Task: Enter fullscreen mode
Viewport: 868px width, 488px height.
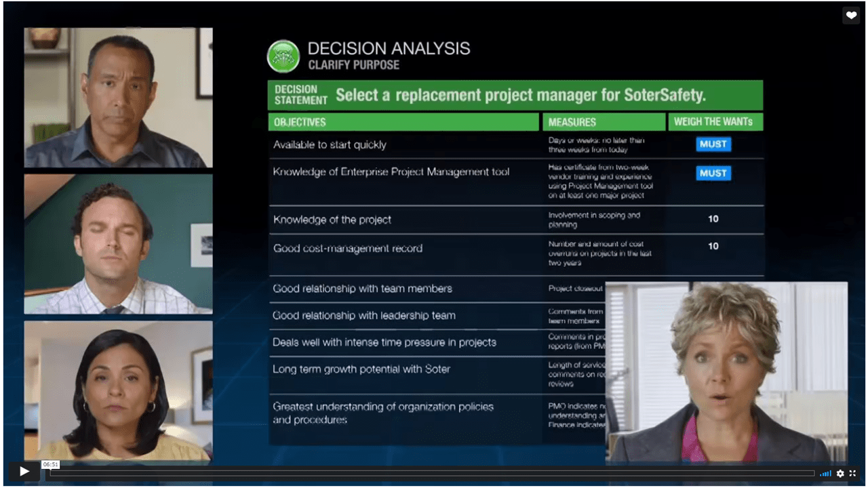Action: click(853, 473)
